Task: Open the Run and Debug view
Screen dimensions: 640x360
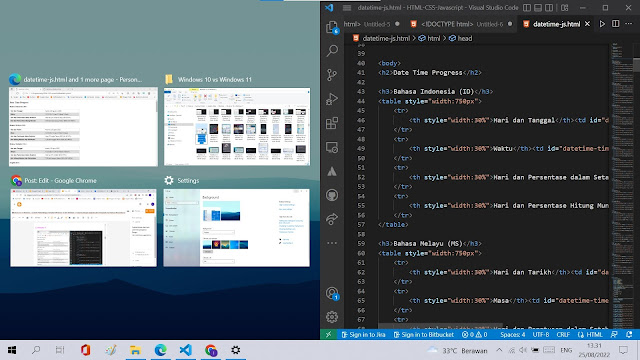Action: coord(332,99)
